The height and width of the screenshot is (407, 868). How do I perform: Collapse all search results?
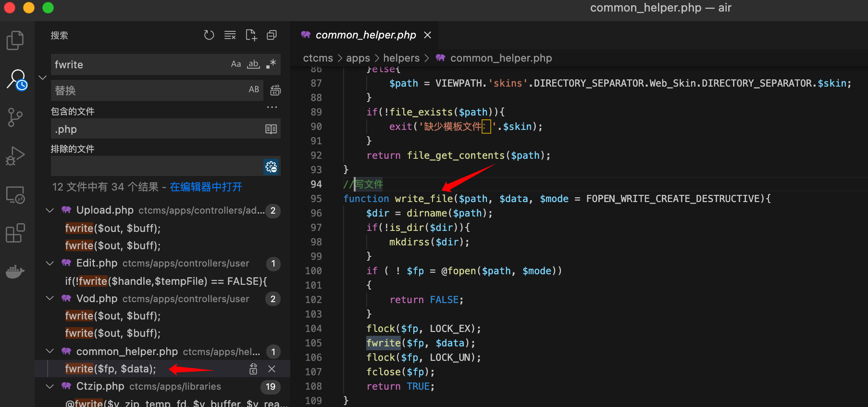(x=272, y=35)
